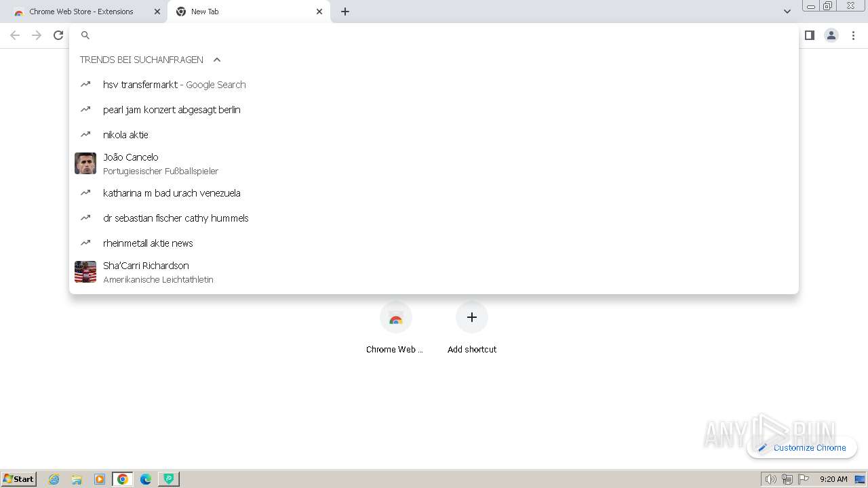This screenshot has width=868, height=488.
Task: Open the side panel icon
Action: [809, 35]
